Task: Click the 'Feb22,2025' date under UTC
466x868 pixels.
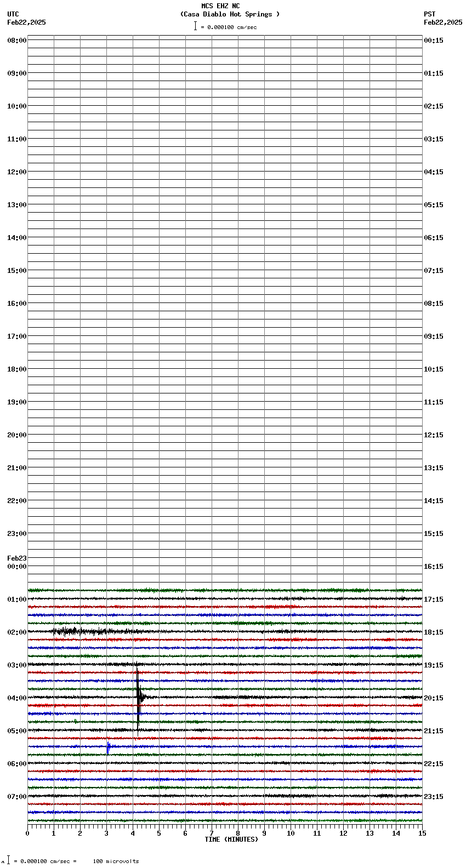Action: click(x=26, y=22)
